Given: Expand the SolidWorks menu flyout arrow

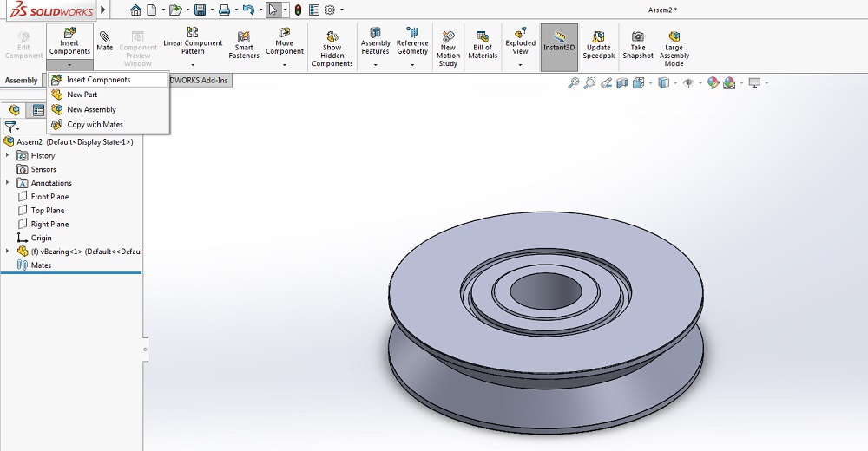Looking at the screenshot, I should tap(103, 10).
